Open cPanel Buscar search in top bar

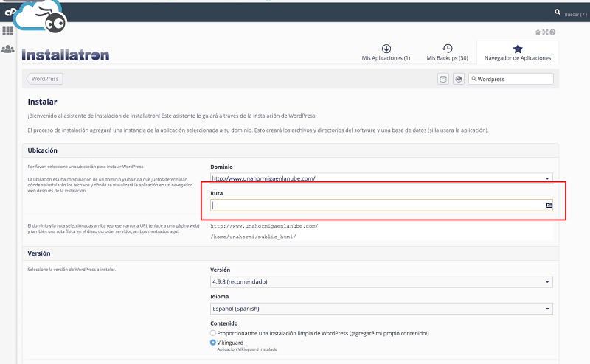point(571,14)
